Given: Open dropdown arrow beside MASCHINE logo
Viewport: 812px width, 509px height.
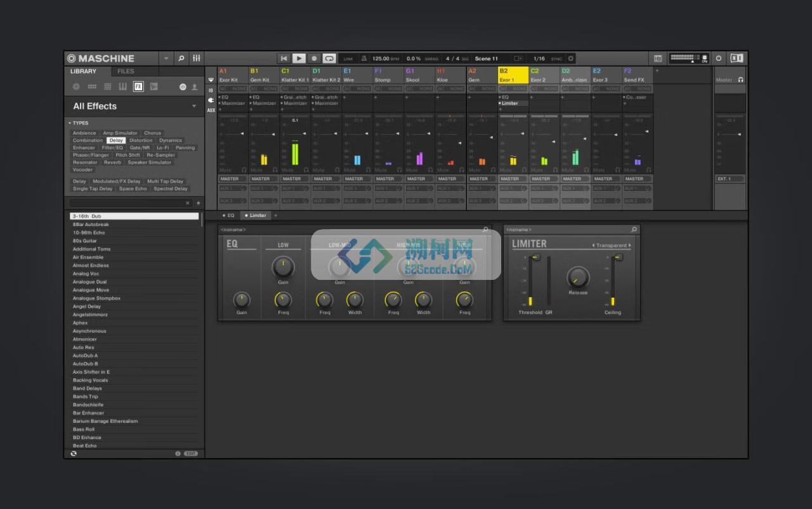Looking at the screenshot, I should point(166,58).
